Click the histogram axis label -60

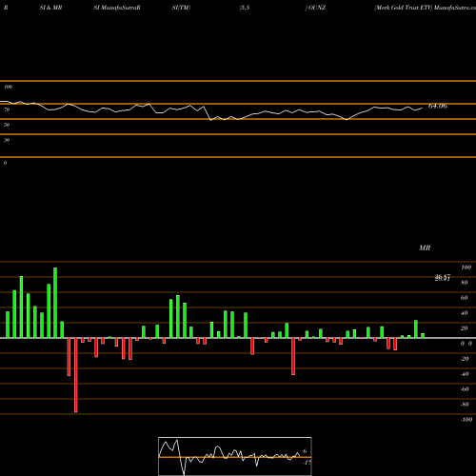[x=465, y=389]
